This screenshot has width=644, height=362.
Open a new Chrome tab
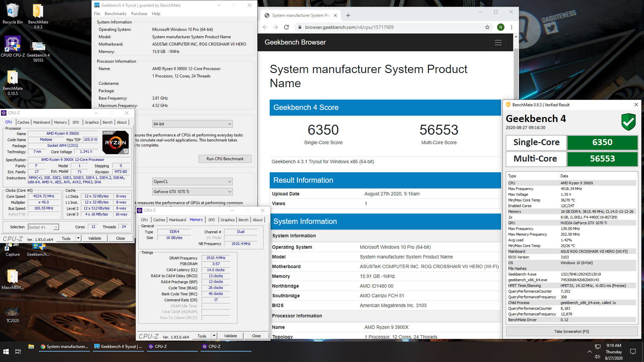(x=348, y=15)
